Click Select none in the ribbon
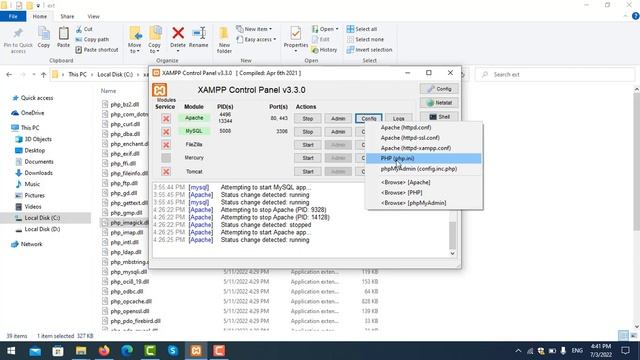Screen dimensions: 640x360 point(365,39)
